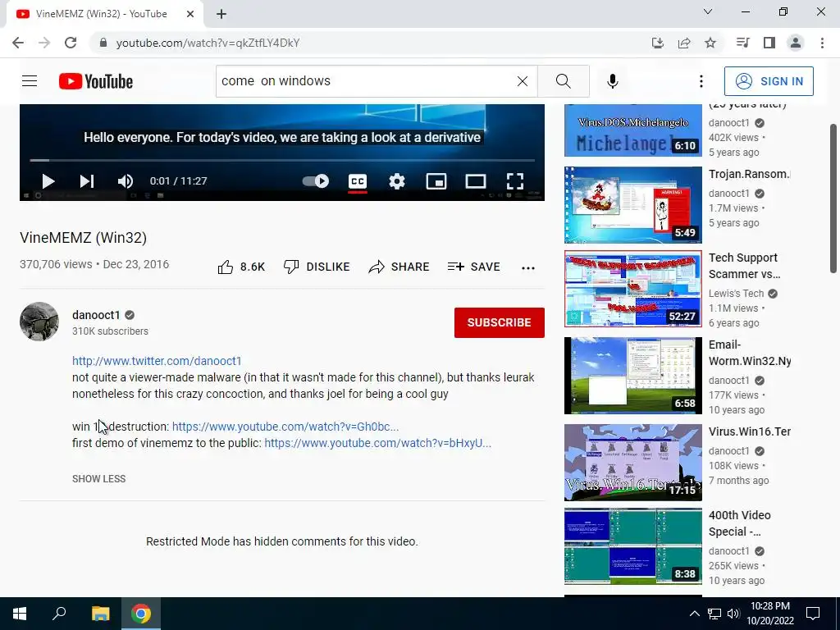Install/download page icon in address bar
Image resolution: width=840 pixels, height=630 pixels.
658,43
